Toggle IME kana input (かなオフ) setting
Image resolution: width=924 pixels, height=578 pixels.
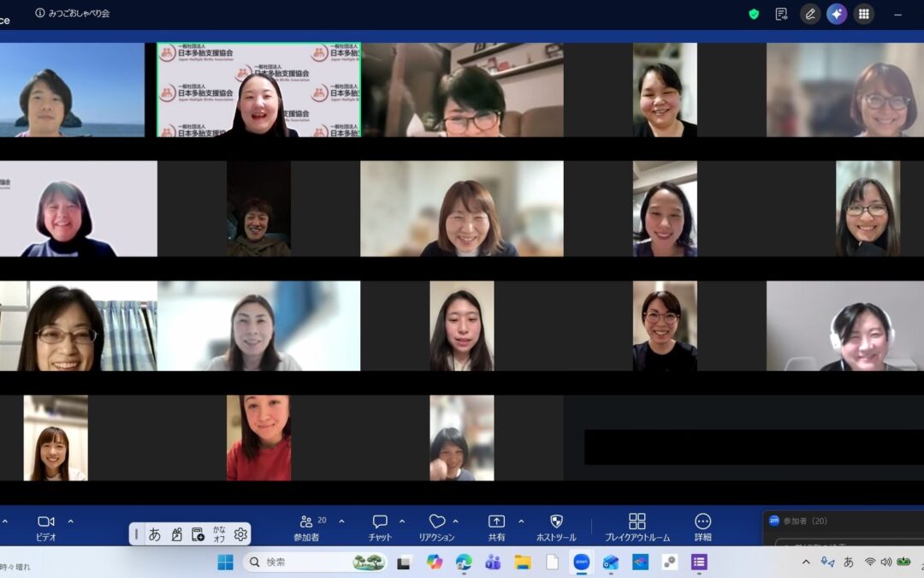coord(219,533)
